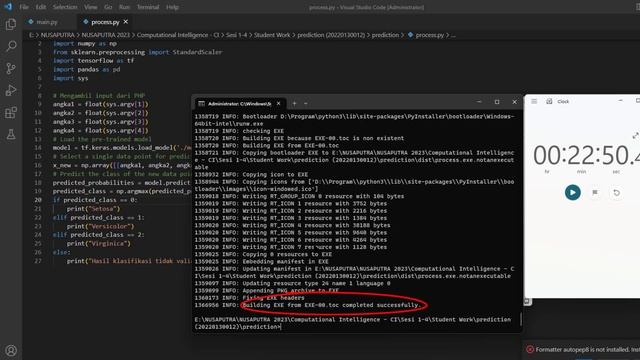
Task: Open the Search view in activity bar
Action: pyautogui.click(x=11, y=46)
